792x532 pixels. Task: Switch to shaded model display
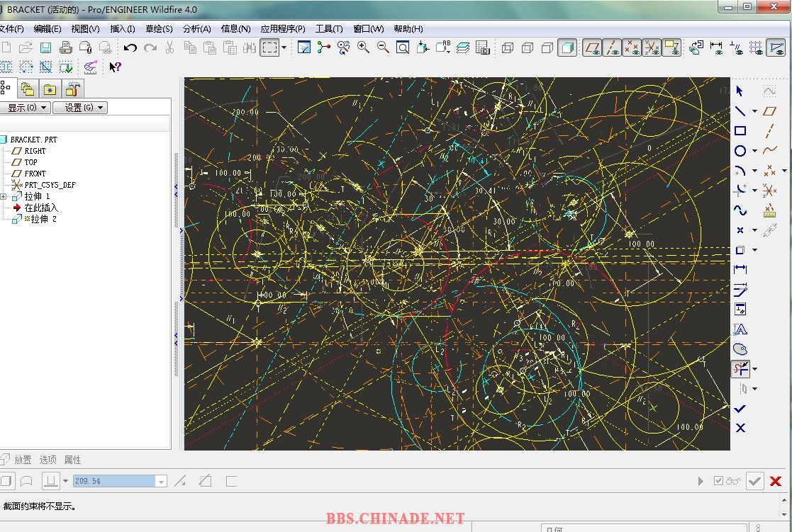567,47
